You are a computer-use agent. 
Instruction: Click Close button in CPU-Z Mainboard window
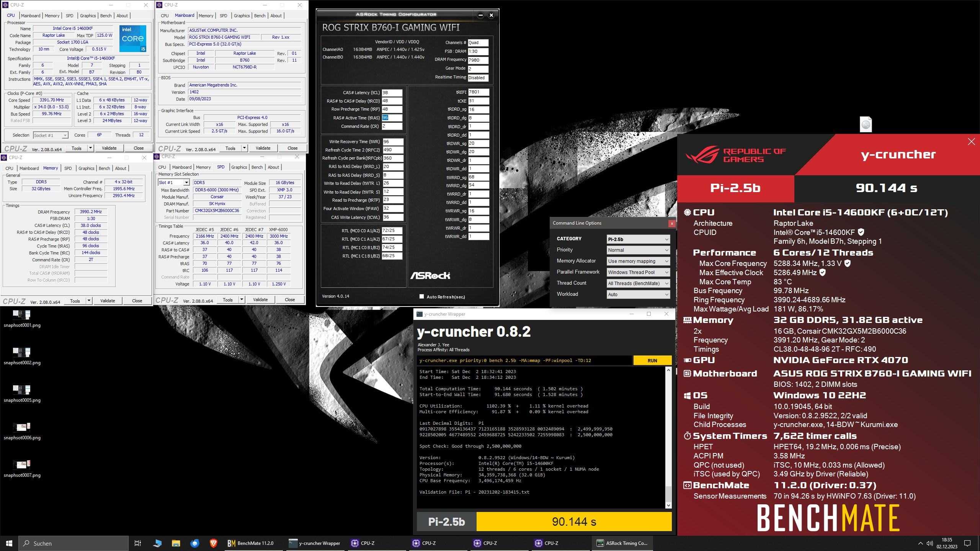[292, 148]
